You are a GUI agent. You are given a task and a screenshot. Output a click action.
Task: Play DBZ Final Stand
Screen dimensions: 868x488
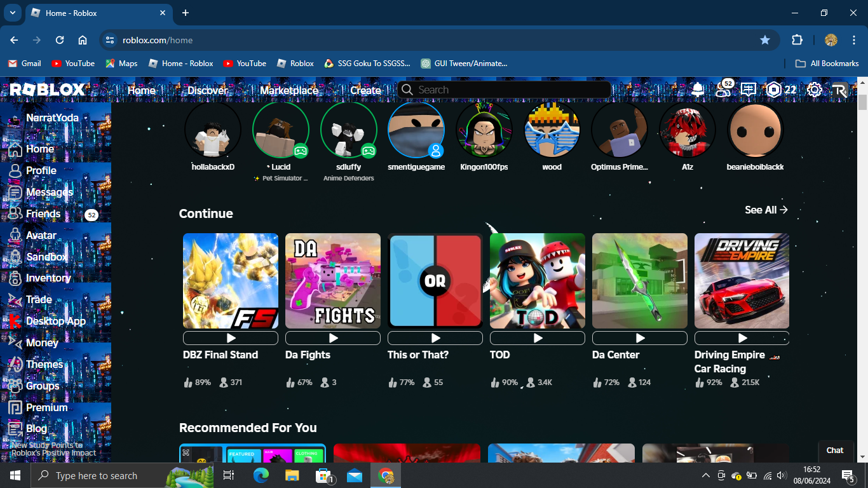click(231, 338)
